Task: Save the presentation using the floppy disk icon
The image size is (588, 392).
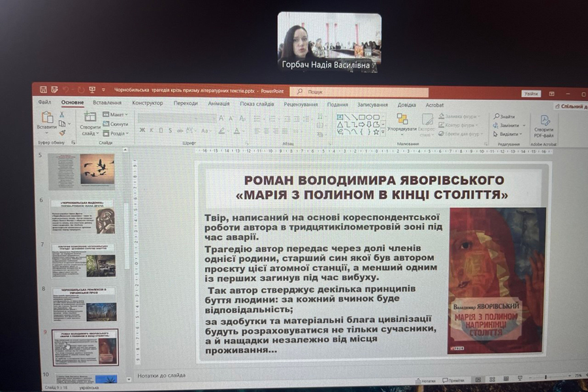Action: 43,90
